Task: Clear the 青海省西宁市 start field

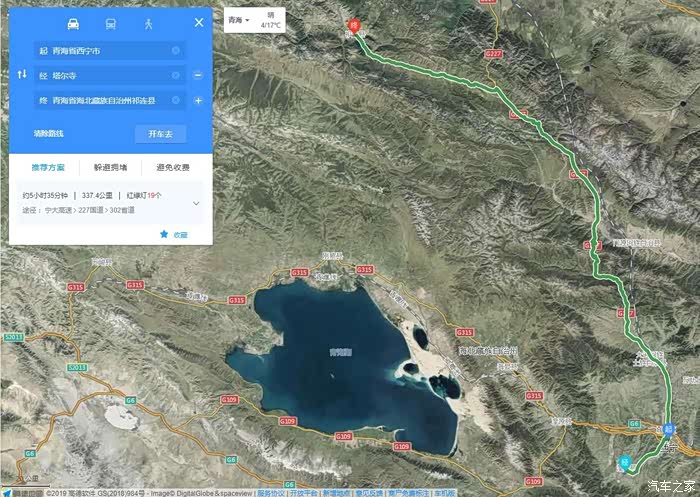Action: (x=176, y=50)
